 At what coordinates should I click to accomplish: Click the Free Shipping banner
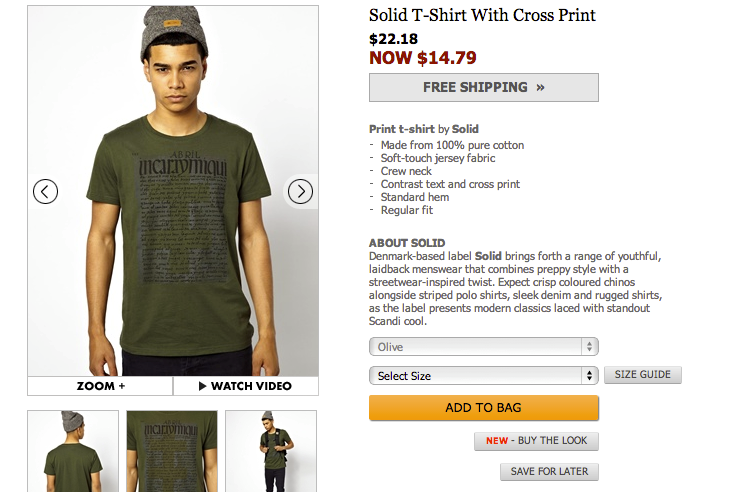pos(483,87)
